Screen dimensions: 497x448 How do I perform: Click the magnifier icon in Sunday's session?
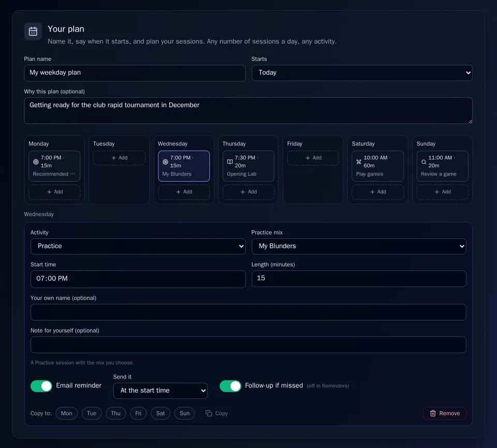423,162
